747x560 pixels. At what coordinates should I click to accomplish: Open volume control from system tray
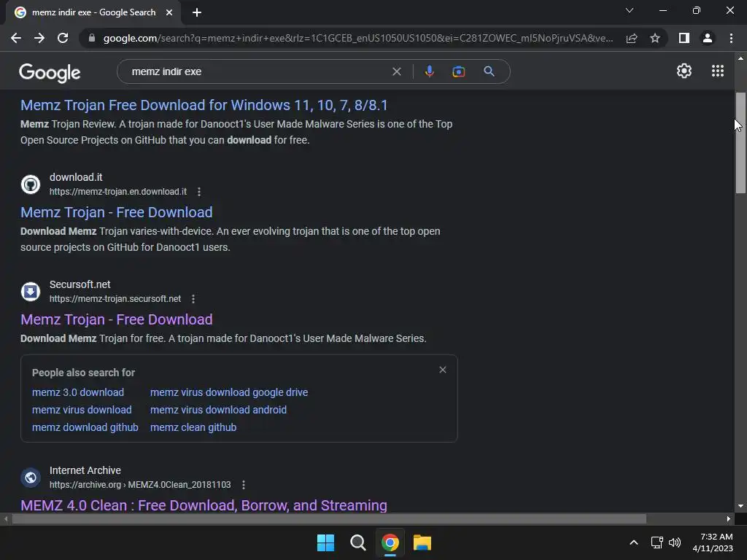675,542
